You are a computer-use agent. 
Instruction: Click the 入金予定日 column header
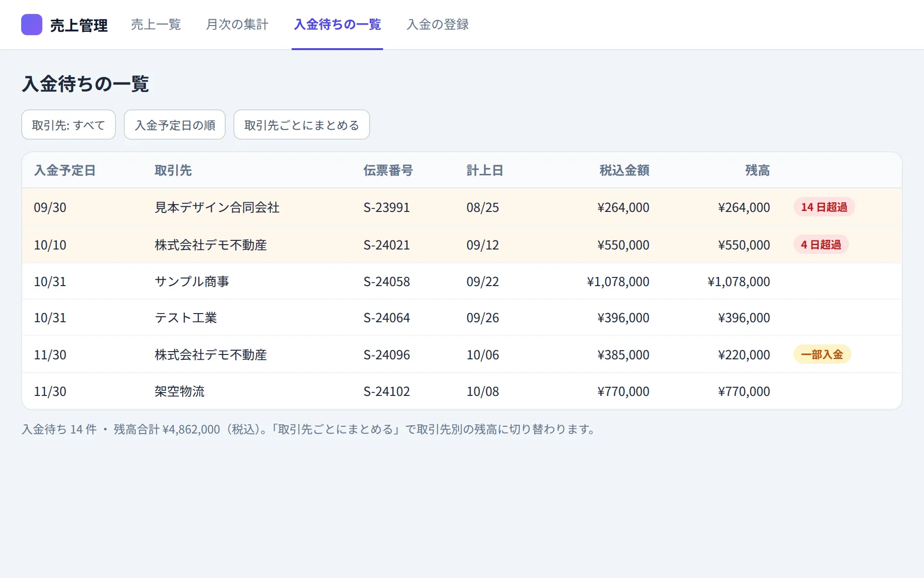point(65,171)
